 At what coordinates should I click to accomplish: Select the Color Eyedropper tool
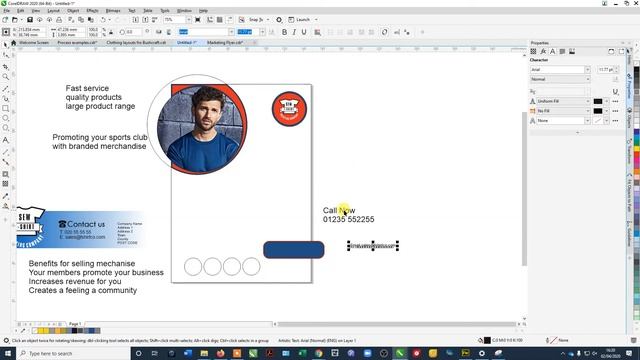click(5, 196)
